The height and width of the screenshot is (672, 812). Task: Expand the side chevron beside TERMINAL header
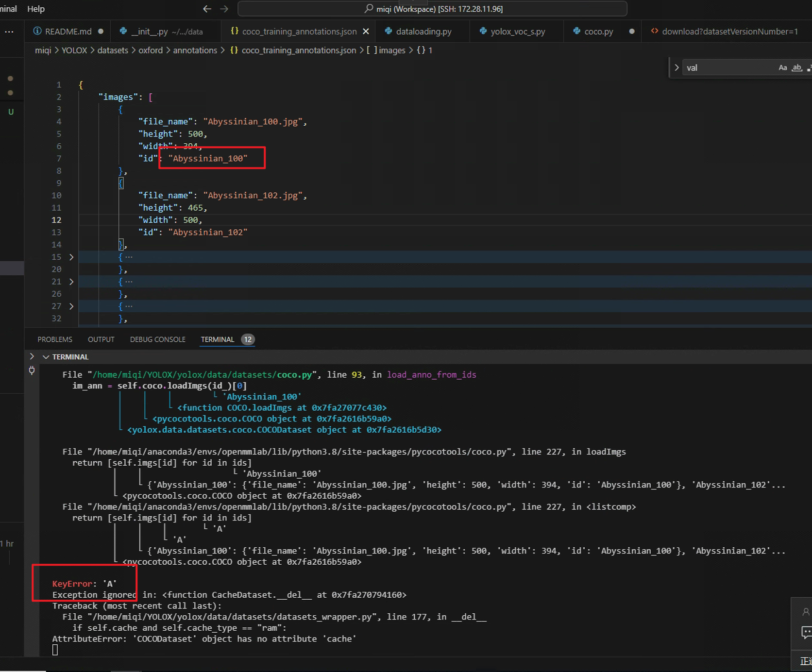click(x=32, y=356)
